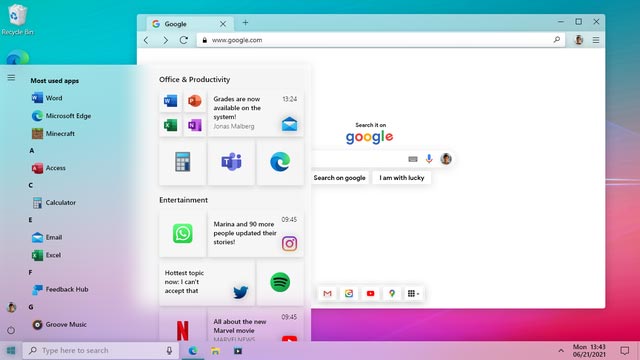Open the Marvel movie YouTube news tile

click(256, 326)
